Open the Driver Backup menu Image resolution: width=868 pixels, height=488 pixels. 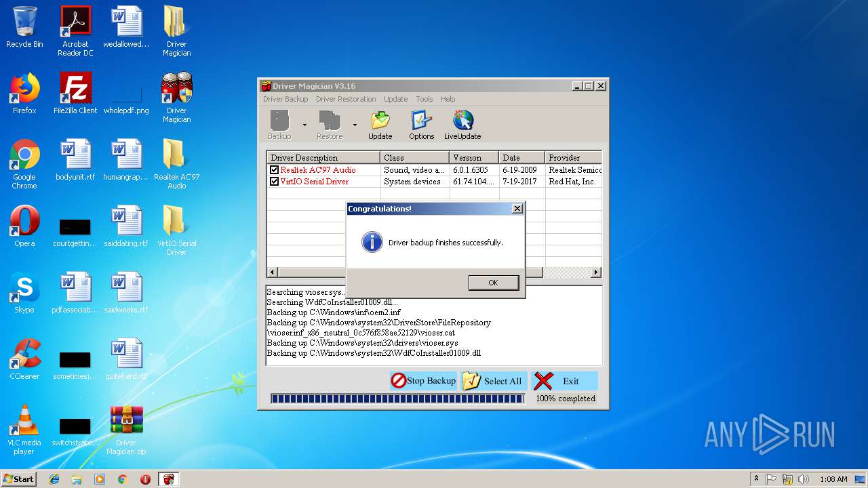pyautogui.click(x=285, y=99)
